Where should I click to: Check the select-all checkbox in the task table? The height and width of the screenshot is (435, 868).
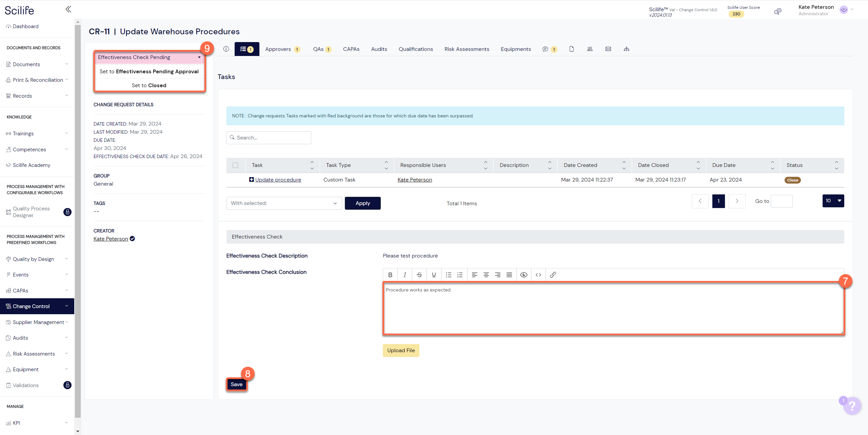click(x=236, y=165)
